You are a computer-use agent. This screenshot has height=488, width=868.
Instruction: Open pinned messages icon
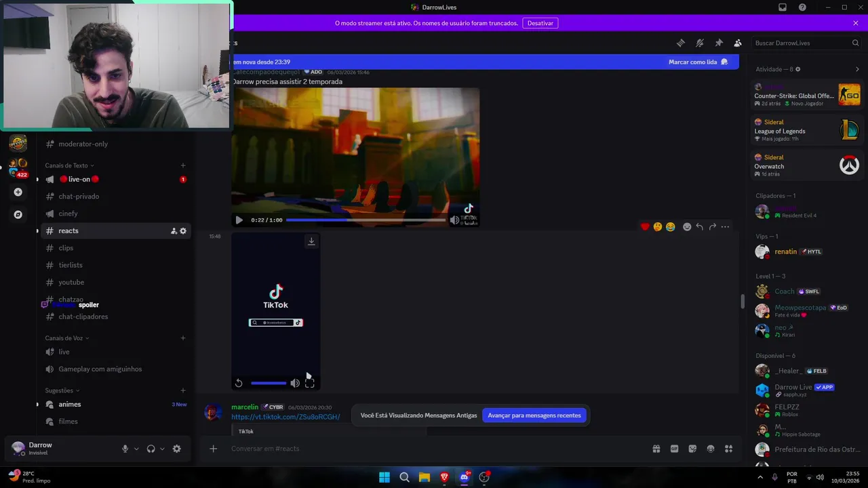[x=719, y=43]
